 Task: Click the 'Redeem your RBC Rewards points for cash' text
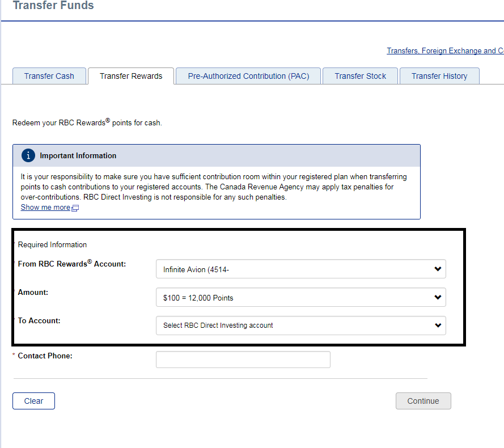click(x=87, y=122)
